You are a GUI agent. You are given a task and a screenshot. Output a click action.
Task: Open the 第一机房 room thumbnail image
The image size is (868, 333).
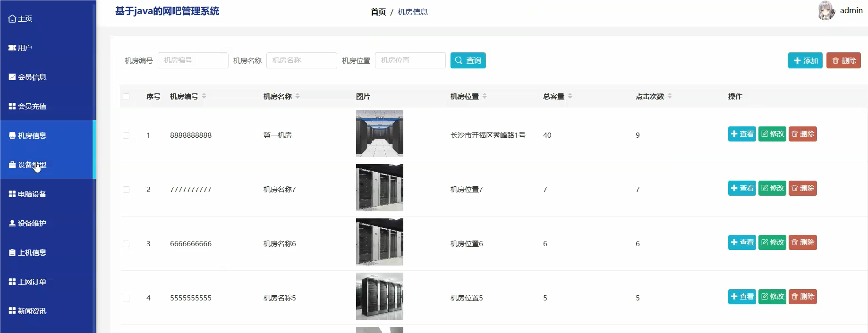tap(380, 133)
